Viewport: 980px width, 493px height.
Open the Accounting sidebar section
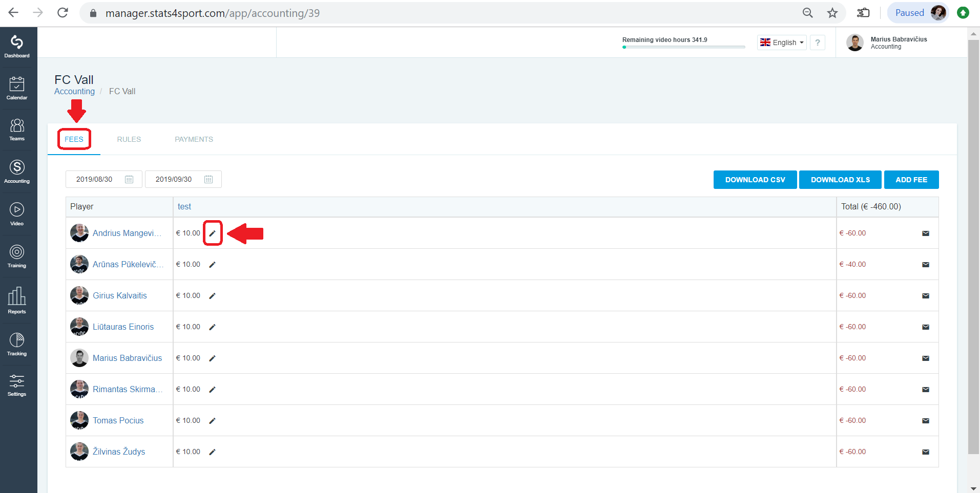(17, 172)
